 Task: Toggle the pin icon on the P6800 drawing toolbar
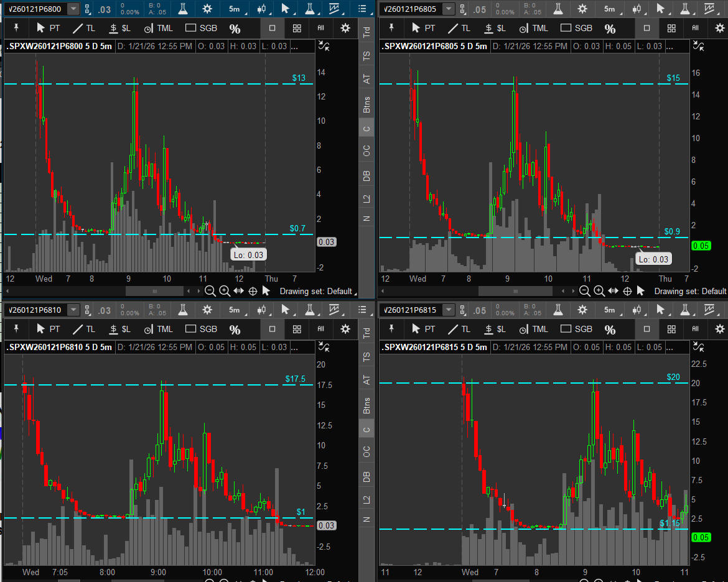(x=16, y=29)
